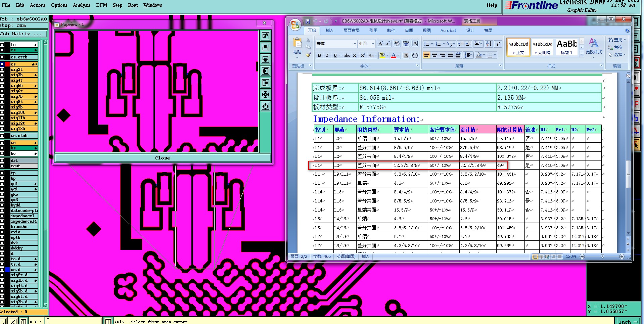Click the X Y coordinate input field
This screenshot has width=644, height=324.
tap(74, 321)
